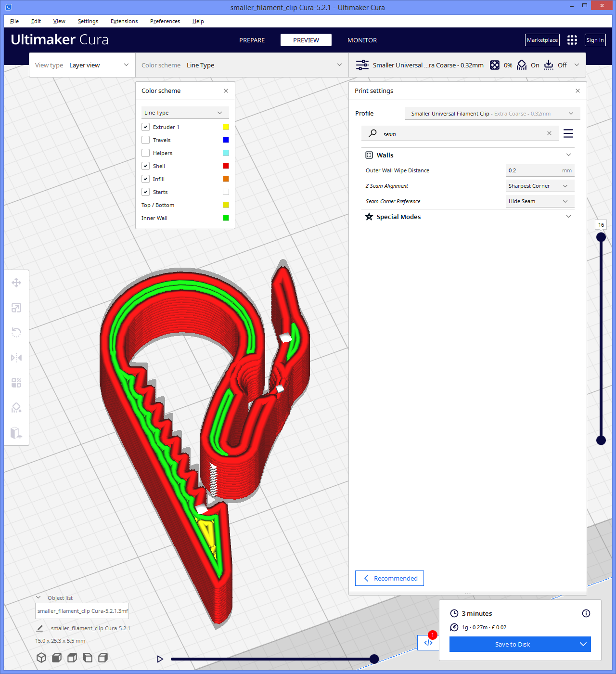Collapse the Walls settings section

(568, 155)
